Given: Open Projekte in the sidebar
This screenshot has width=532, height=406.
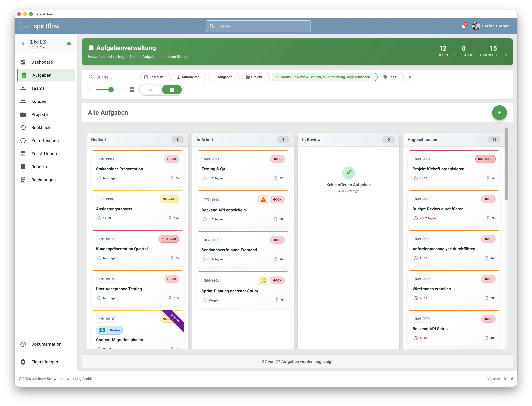Looking at the screenshot, I should 46,114.
